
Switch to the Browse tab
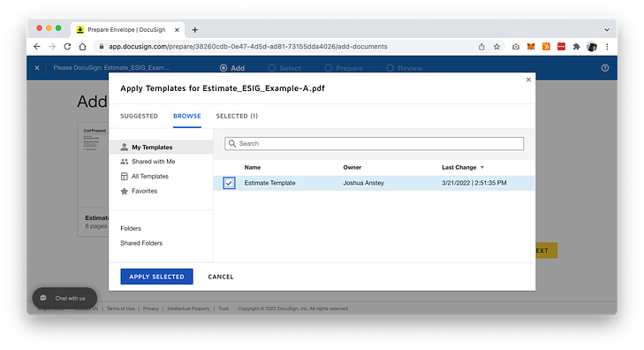pos(187,116)
